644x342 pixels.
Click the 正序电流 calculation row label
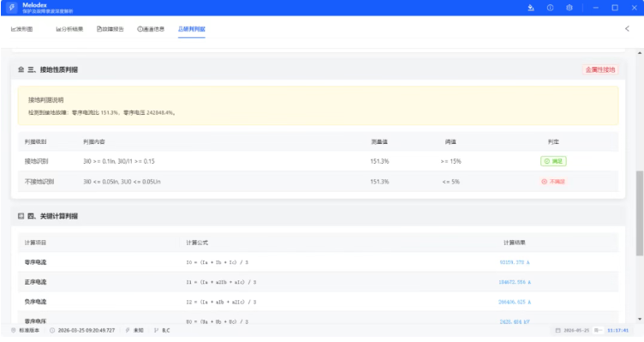[35, 282]
